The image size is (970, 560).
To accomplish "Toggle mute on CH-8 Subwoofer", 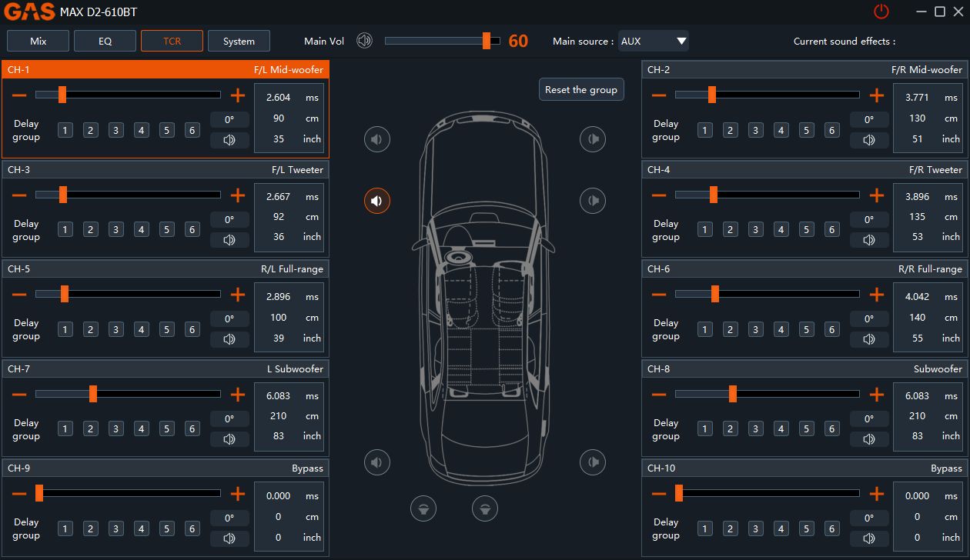I will [x=869, y=439].
